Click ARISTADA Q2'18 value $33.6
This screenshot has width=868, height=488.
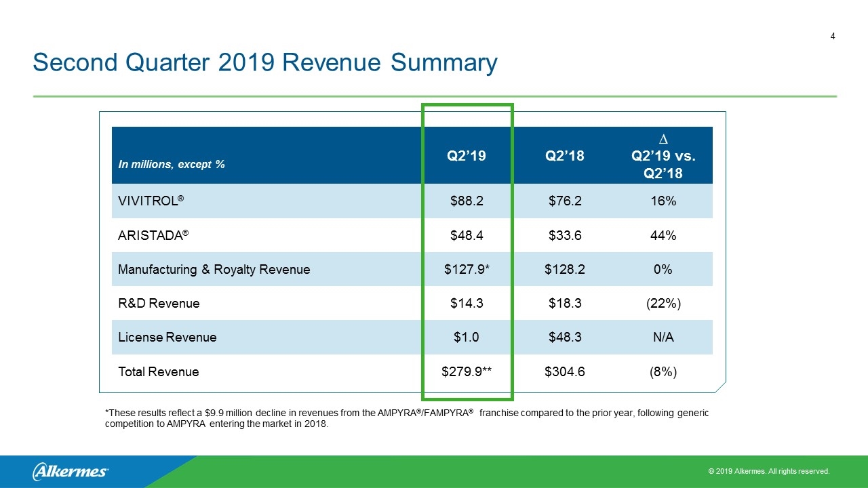pos(565,235)
